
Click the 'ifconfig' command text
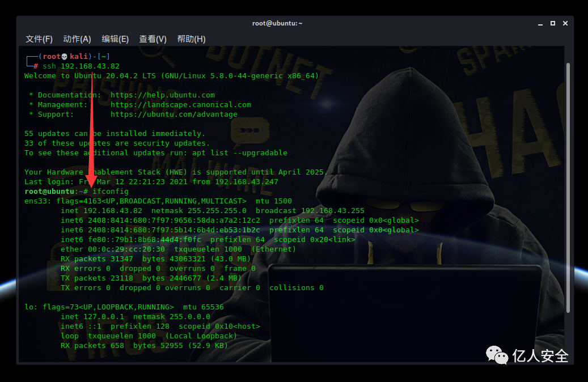[111, 191]
